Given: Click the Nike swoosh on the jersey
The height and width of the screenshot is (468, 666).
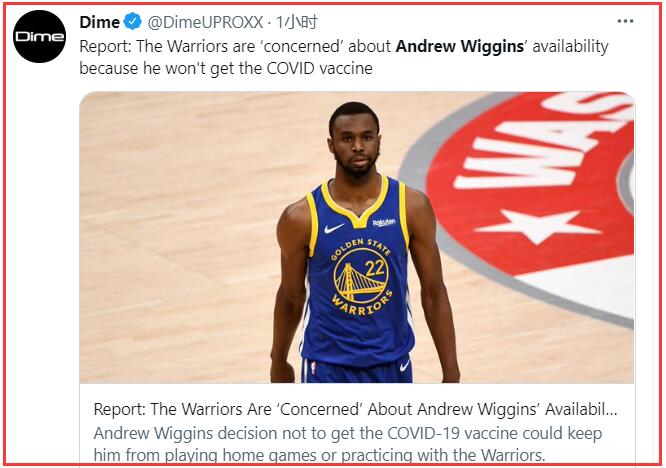Looking at the screenshot, I should coord(334,228).
